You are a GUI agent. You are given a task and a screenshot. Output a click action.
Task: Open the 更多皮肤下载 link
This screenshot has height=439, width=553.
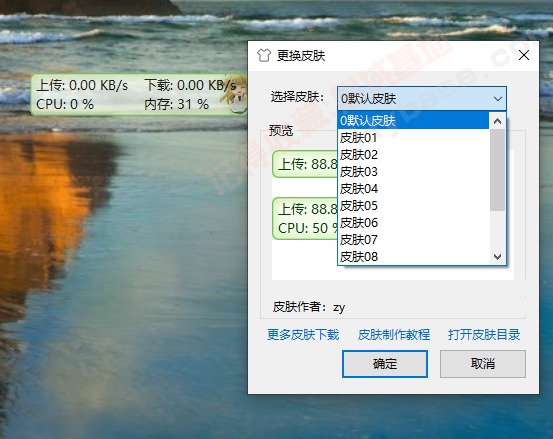click(x=303, y=334)
